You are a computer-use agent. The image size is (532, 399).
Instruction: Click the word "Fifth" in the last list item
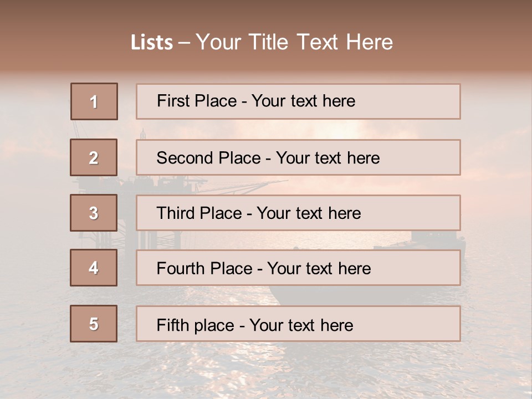click(x=173, y=325)
